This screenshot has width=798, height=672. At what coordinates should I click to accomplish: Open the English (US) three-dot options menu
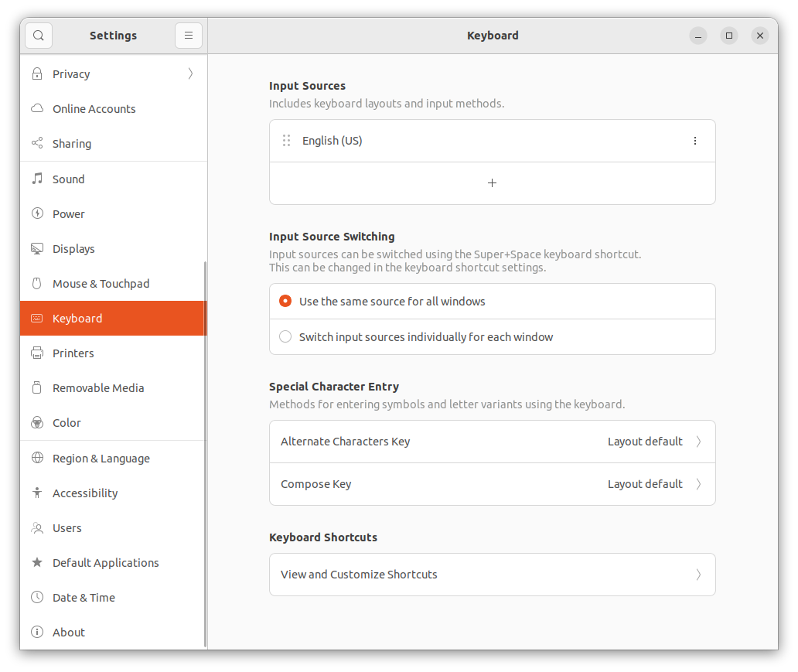tap(695, 141)
